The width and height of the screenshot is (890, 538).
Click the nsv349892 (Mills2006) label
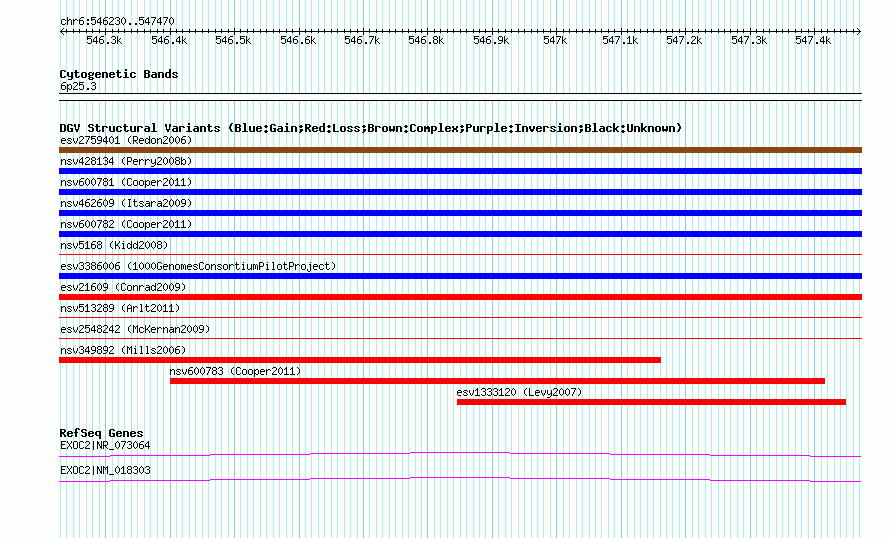pyautogui.click(x=123, y=350)
